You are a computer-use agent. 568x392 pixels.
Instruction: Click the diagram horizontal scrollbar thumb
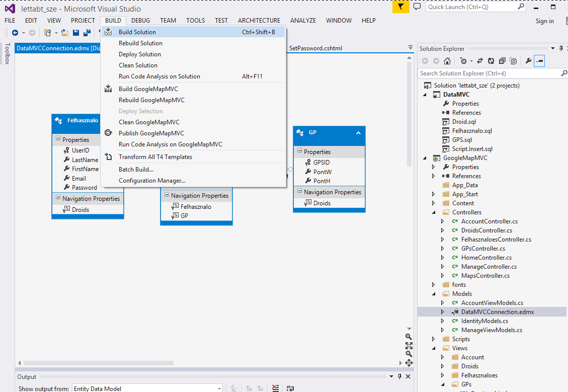click(99, 363)
